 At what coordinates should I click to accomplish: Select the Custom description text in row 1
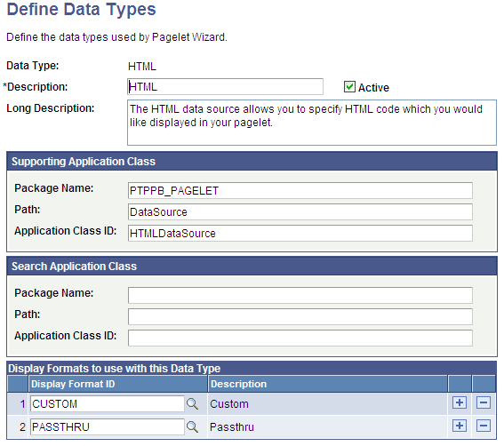(x=229, y=404)
